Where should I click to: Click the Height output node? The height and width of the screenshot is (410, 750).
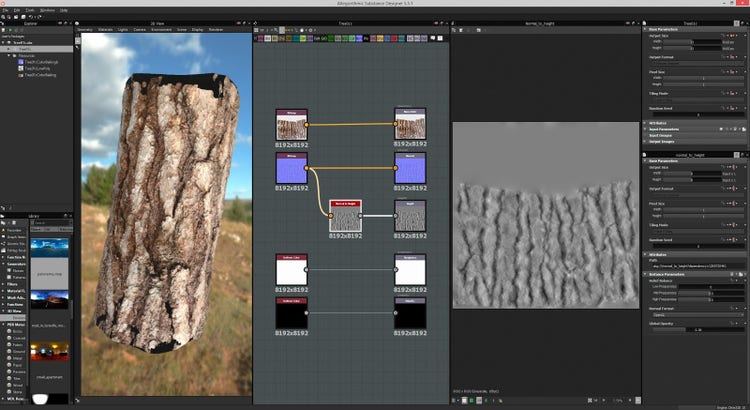tap(409, 217)
